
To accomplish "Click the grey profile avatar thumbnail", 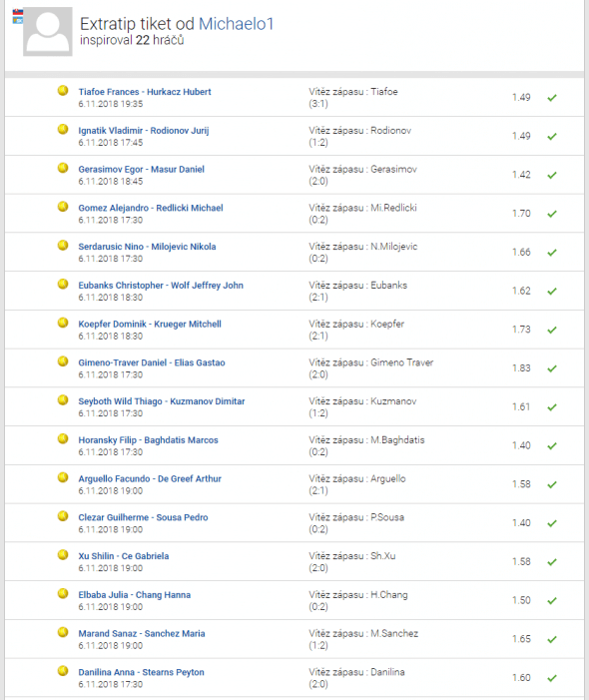I will (48, 31).
